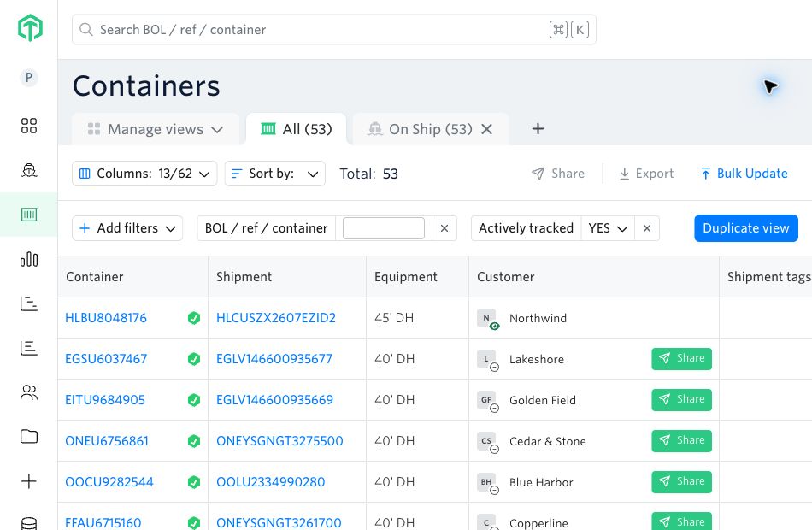Switch to the All (53) tab

click(297, 129)
